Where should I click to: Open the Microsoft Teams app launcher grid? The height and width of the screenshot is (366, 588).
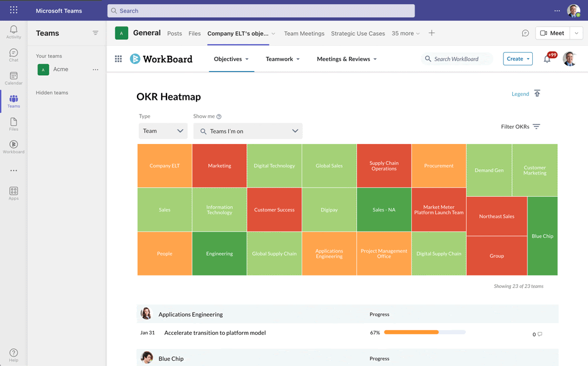coord(14,11)
